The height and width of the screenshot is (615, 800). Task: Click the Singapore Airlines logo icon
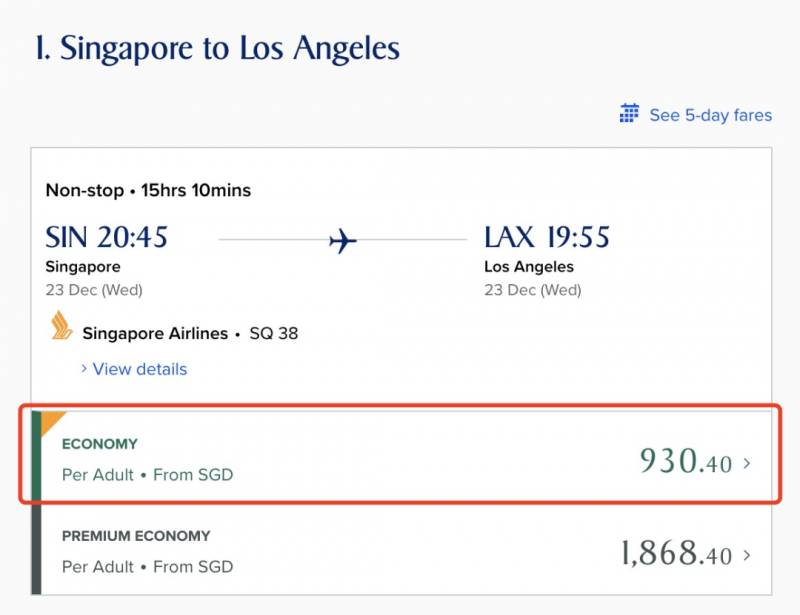pos(62,327)
